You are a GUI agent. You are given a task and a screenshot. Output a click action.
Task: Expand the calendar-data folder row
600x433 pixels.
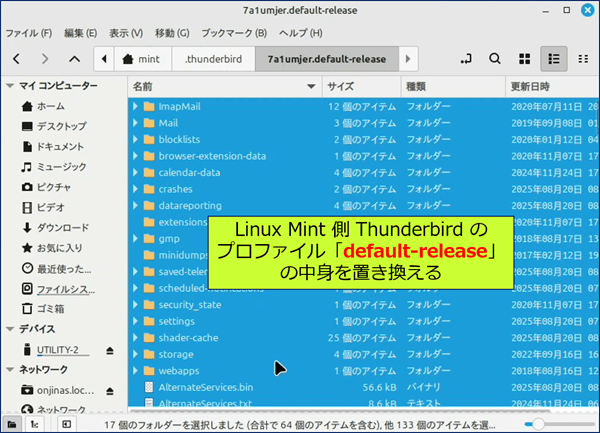[135, 173]
